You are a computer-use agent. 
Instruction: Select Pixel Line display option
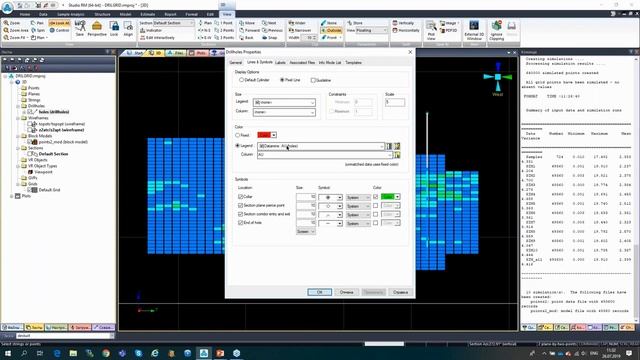[290, 80]
